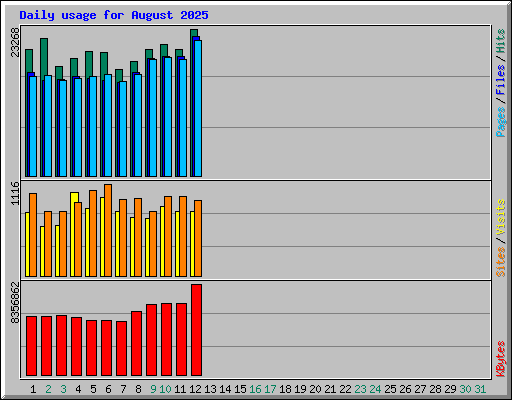Click the 8356862 KBytes axis value
512x400 pixels.
(15, 302)
